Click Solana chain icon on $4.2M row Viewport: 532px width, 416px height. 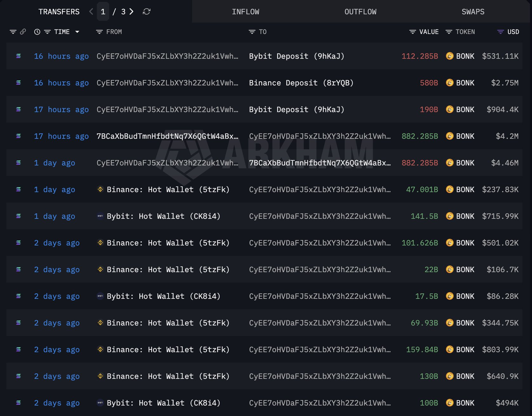click(18, 136)
